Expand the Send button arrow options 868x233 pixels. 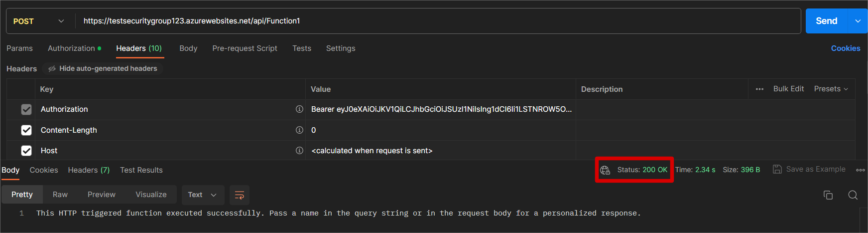tap(858, 21)
